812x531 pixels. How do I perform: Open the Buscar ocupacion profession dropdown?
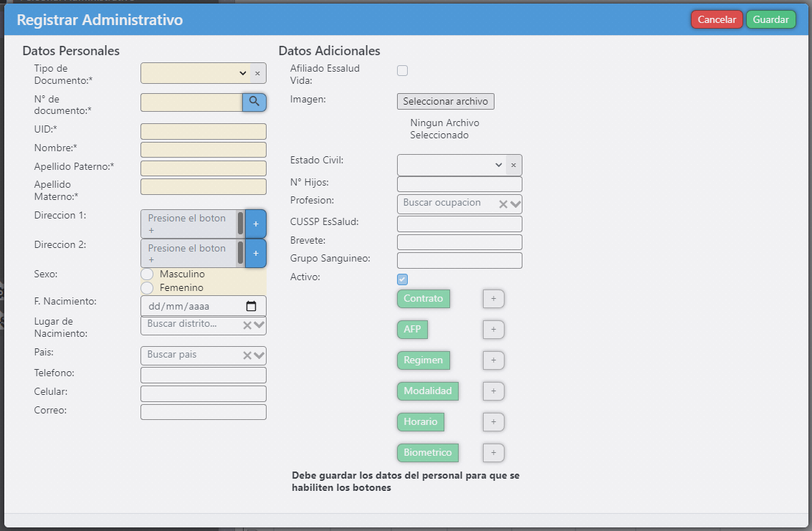(x=515, y=204)
